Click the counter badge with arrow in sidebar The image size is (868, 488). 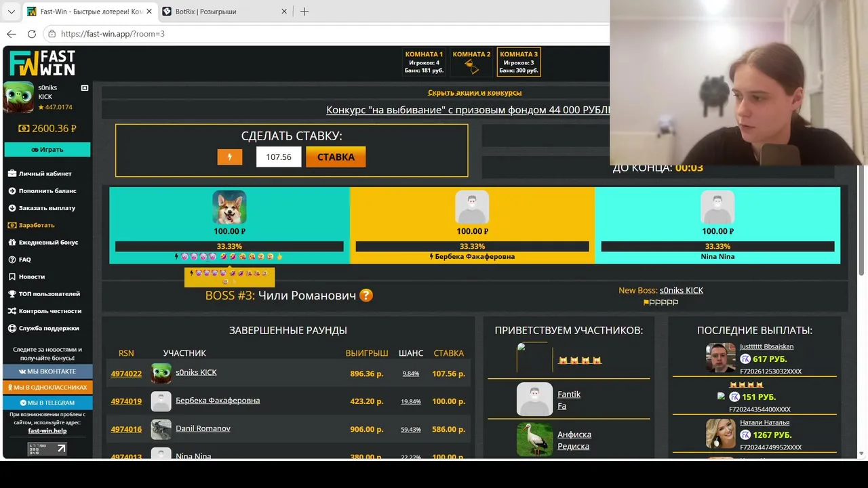(x=47, y=449)
